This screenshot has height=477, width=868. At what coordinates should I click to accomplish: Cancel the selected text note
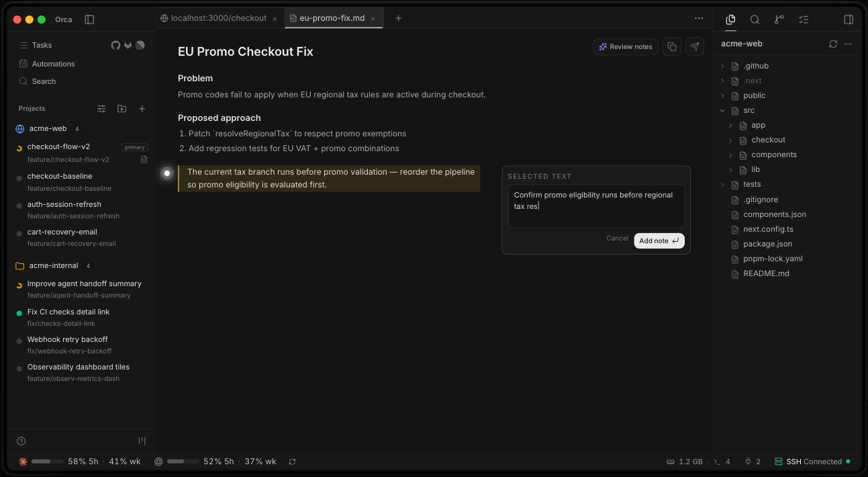(617, 238)
